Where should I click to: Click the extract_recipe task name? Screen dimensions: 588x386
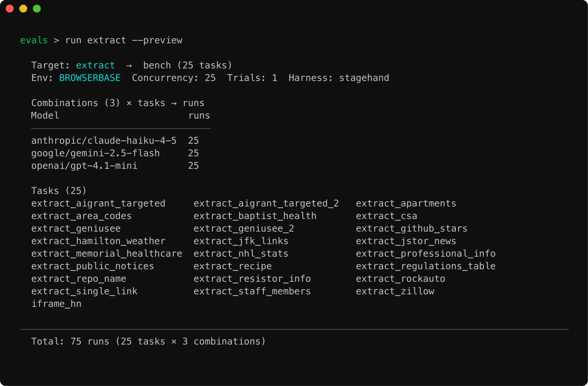(233, 266)
